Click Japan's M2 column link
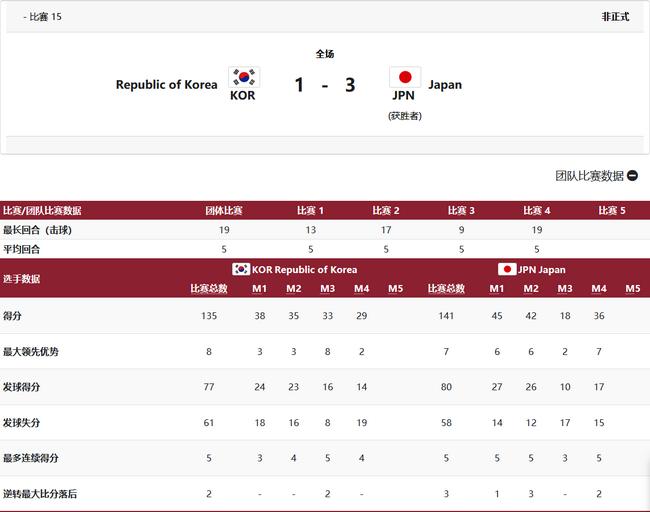The image size is (650, 512). [x=531, y=289]
